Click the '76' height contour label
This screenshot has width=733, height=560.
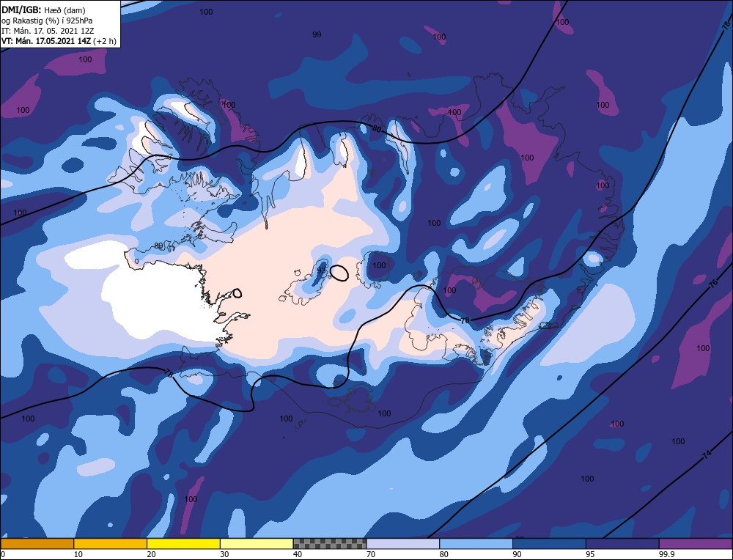tap(713, 284)
